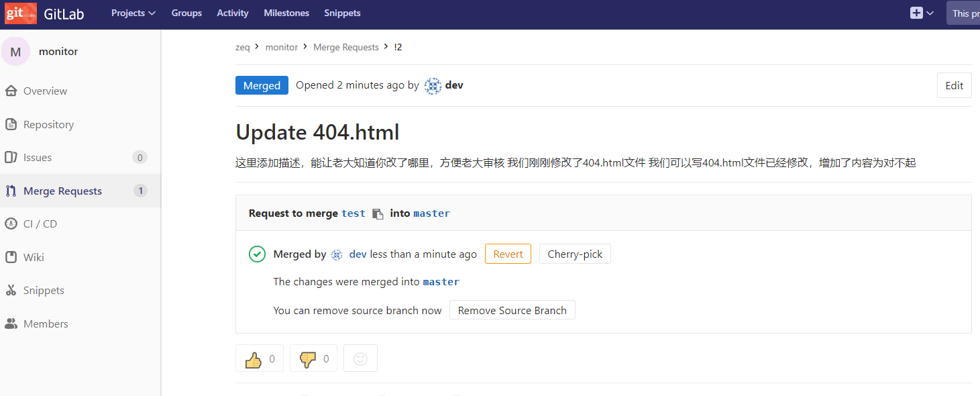Open the dev user's avatar
The height and width of the screenshot is (396, 980).
433,85
